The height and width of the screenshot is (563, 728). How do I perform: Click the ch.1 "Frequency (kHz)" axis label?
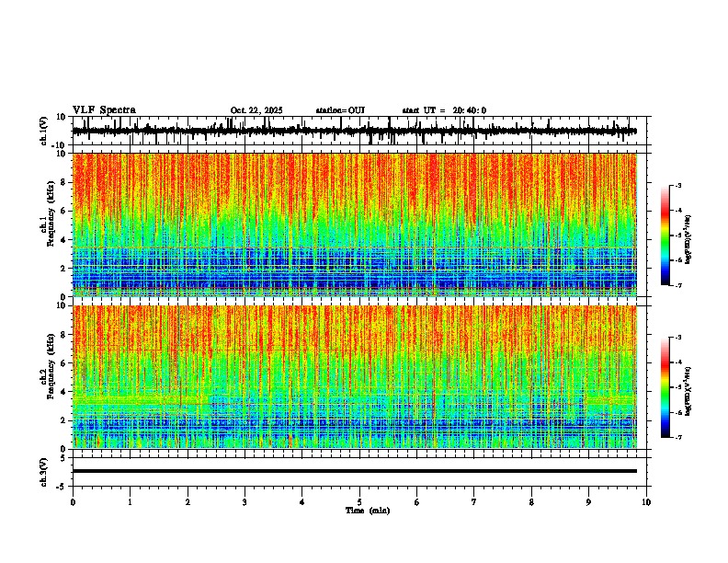click(x=51, y=214)
